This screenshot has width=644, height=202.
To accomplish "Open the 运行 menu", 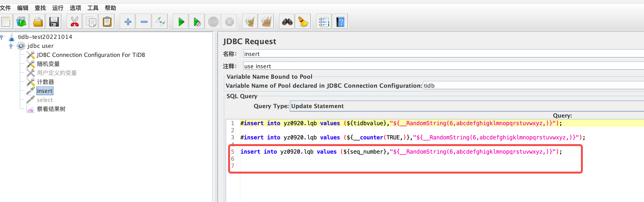I will pos(58,8).
